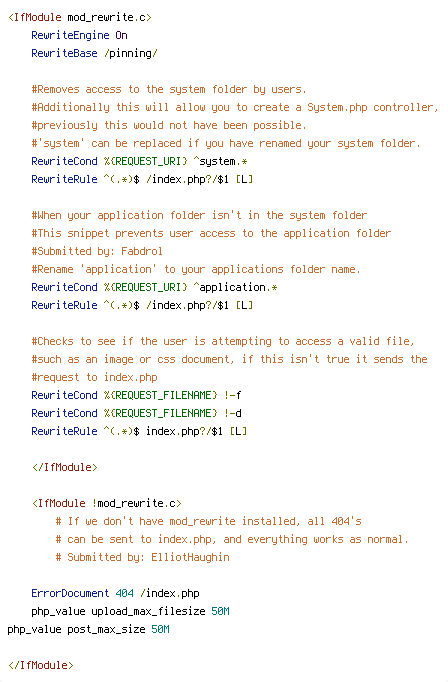
Task: Click the RewriteCond with ^application.* pattern
Action: click(154, 288)
